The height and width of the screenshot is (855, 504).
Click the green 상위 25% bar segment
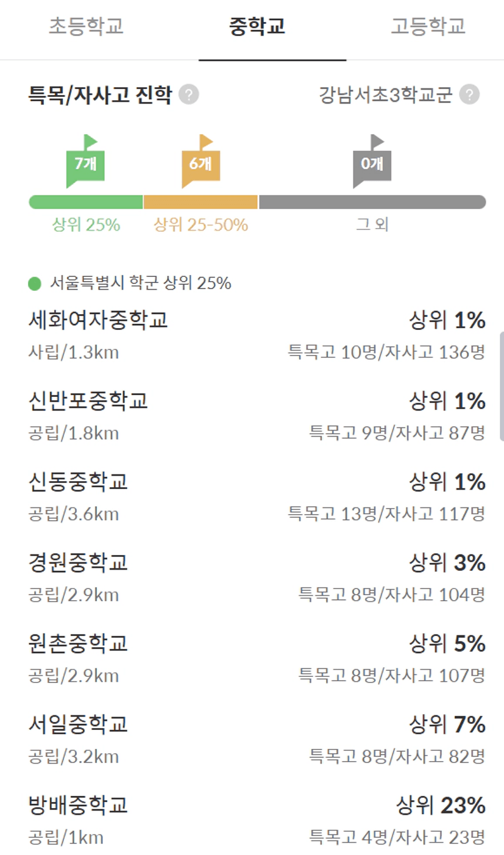pos(85,202)
